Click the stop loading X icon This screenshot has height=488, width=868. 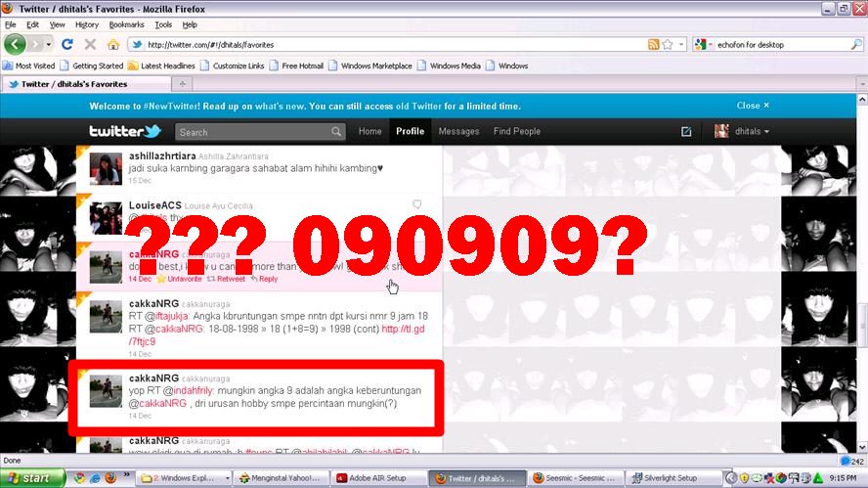coord(90,44)
